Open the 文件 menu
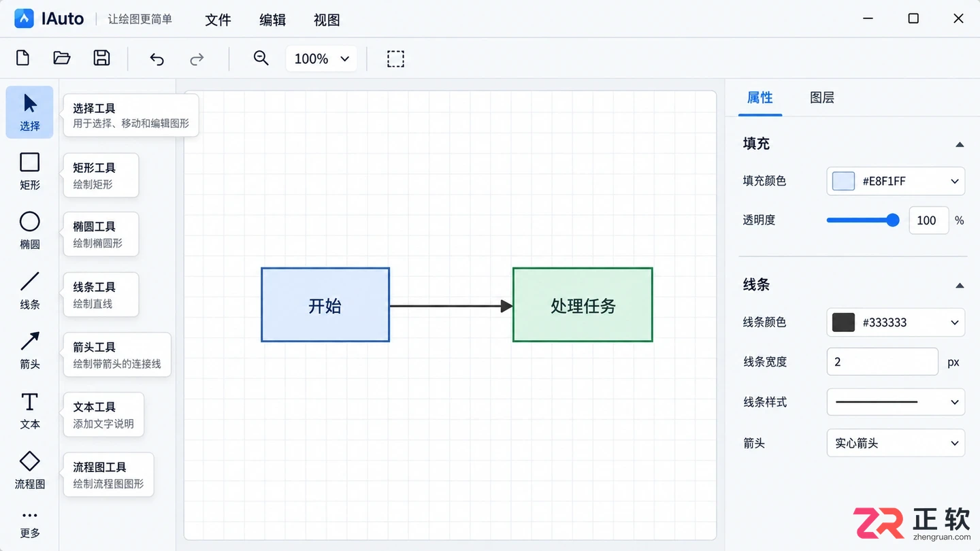Viewport: 980px width, 551px height. pyautogui.click(x=218, y=20)
